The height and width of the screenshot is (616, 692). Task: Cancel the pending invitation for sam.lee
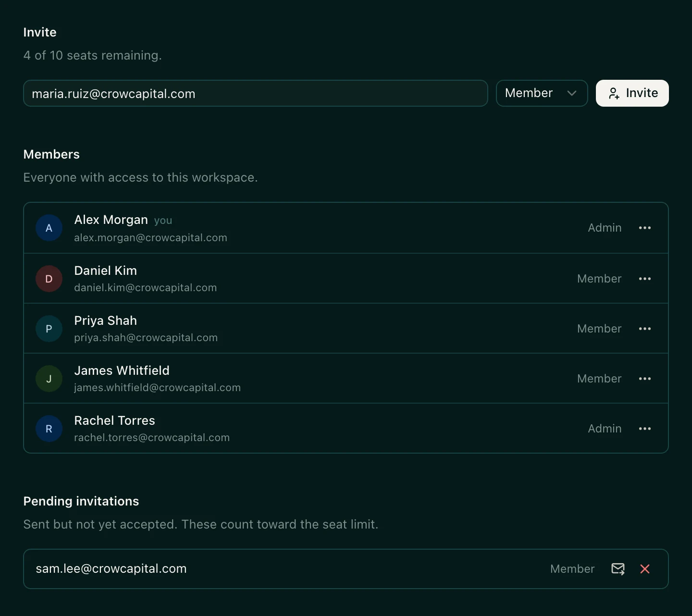tap(645, 569)
